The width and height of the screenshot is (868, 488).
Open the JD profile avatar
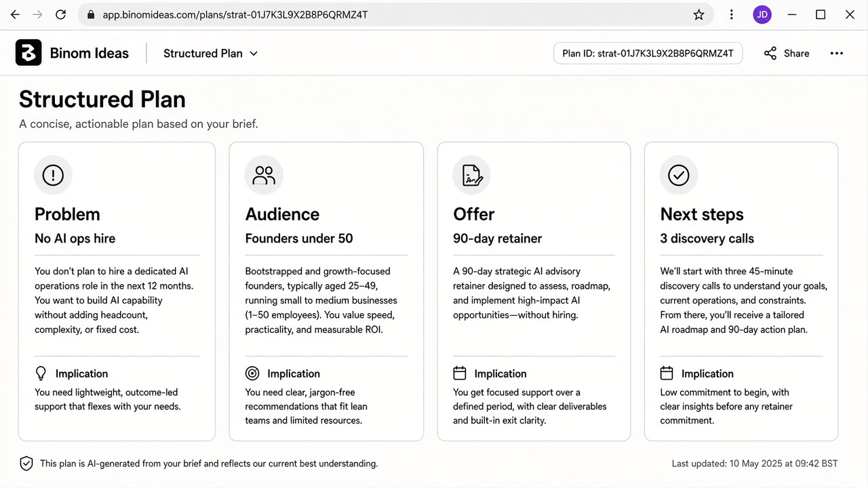click(x=762, y=14)
